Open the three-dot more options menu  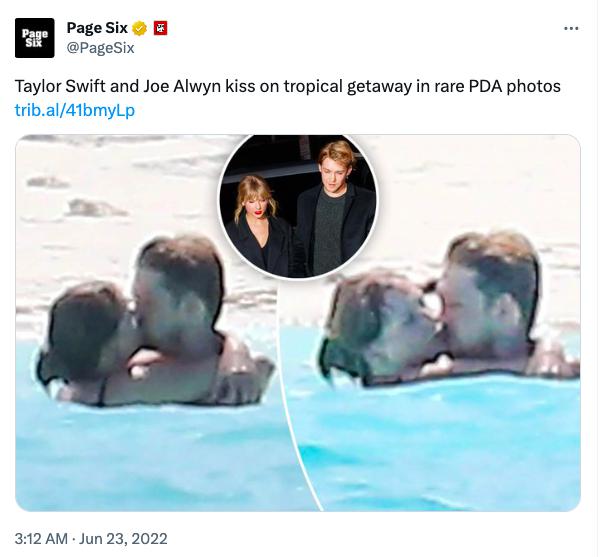[571, 28]
